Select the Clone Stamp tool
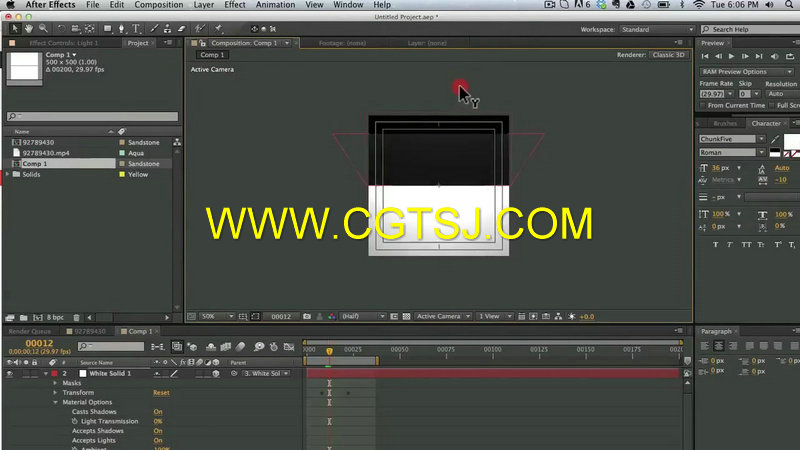This screenshot has width=800, height=450. (x=167, y=29)
